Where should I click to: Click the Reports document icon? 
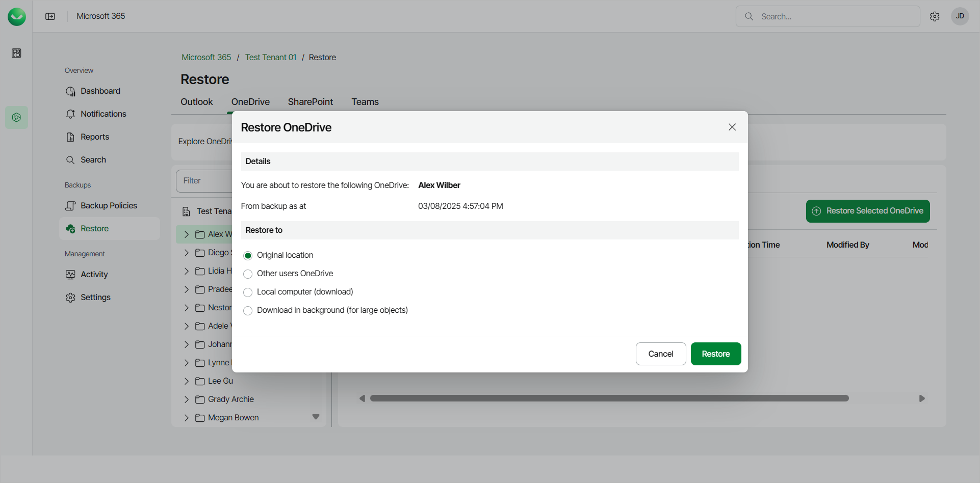click(x=70, y=137)
